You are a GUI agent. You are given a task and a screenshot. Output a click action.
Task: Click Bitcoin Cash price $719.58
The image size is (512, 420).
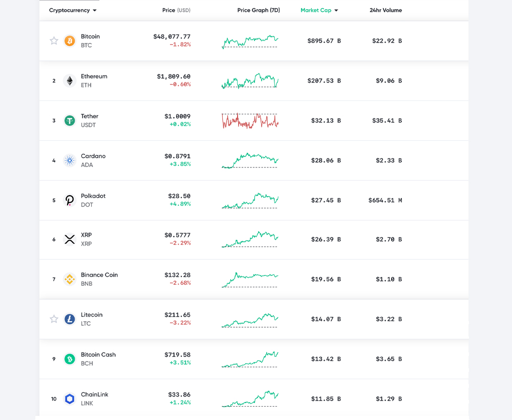coord(177,354)
